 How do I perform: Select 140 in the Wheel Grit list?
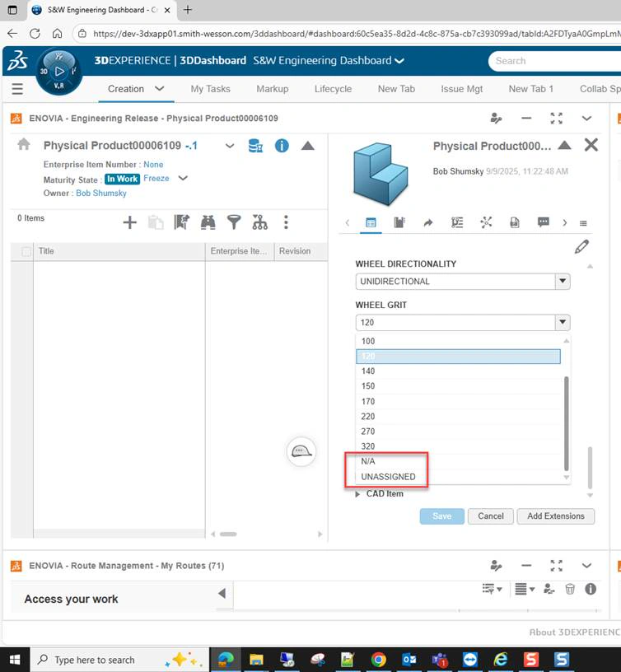(x=458, y=371)
